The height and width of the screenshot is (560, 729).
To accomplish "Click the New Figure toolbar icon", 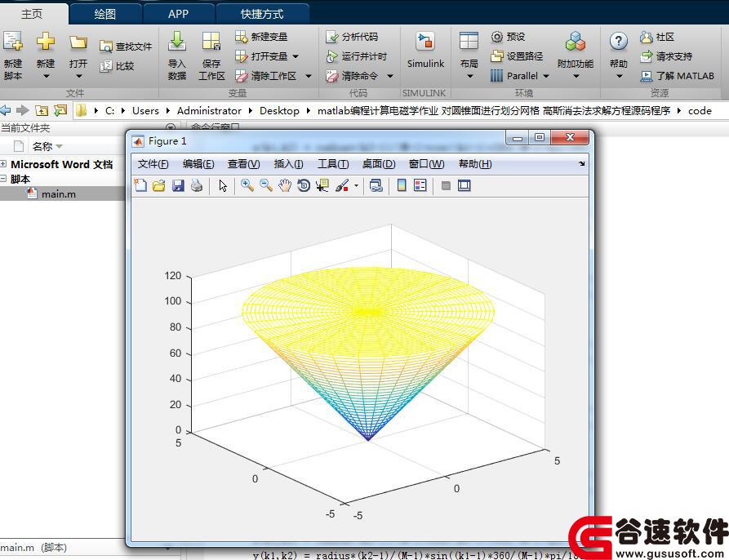I will [140, 186].
